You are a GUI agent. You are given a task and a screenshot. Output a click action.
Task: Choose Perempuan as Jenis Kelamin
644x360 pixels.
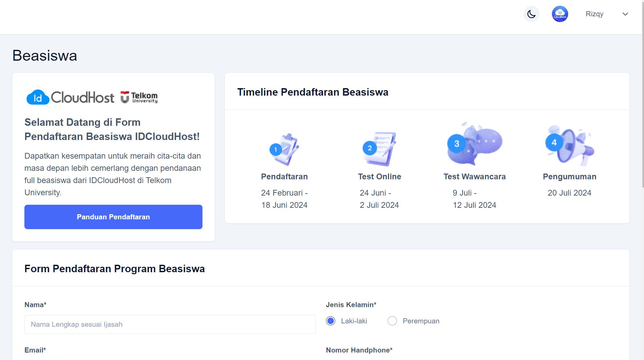392,321
